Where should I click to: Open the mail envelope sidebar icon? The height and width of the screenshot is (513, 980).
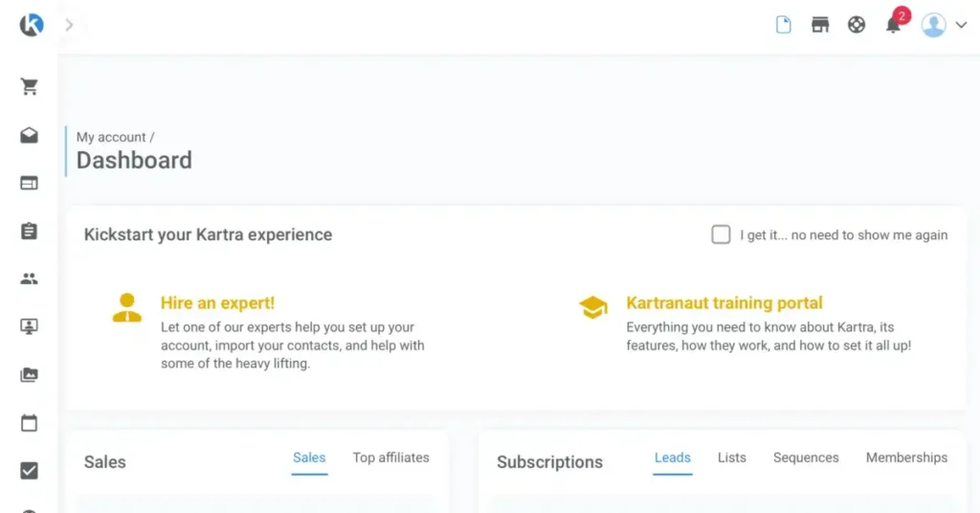(30, 136)
